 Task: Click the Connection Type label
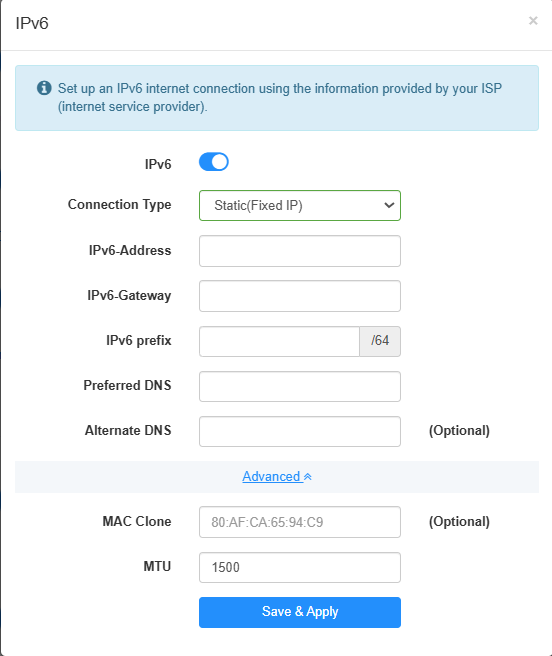coord(120,205)
